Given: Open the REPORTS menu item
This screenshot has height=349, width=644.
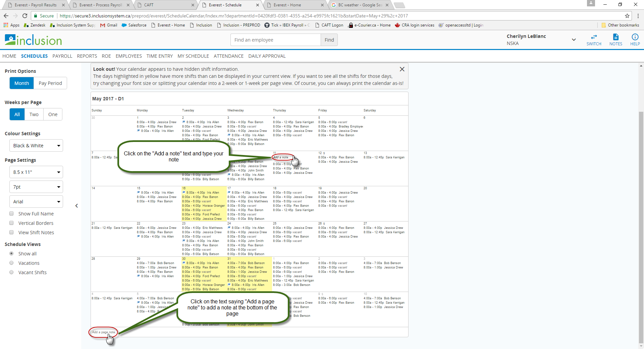Looking at the screenshot, I should click(x=87, y=56).
